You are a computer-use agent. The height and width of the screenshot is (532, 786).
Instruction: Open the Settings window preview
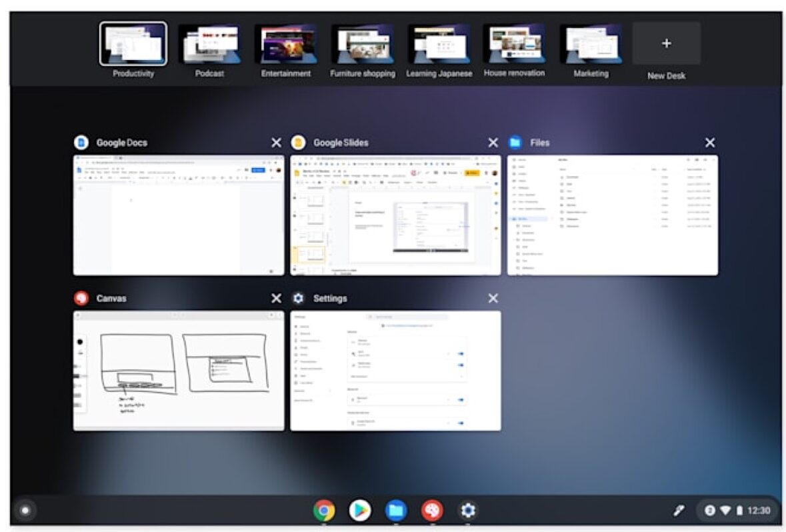click(x=395, y=371)
